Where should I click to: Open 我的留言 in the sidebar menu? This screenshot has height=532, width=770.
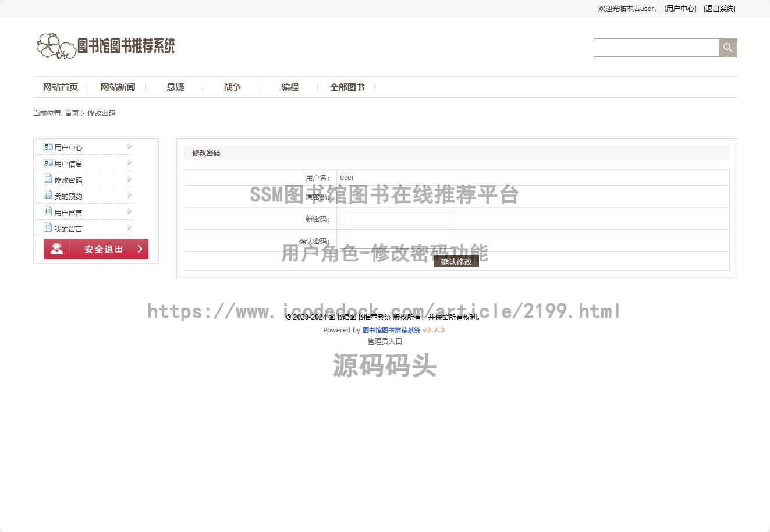[x=68, y=229]
